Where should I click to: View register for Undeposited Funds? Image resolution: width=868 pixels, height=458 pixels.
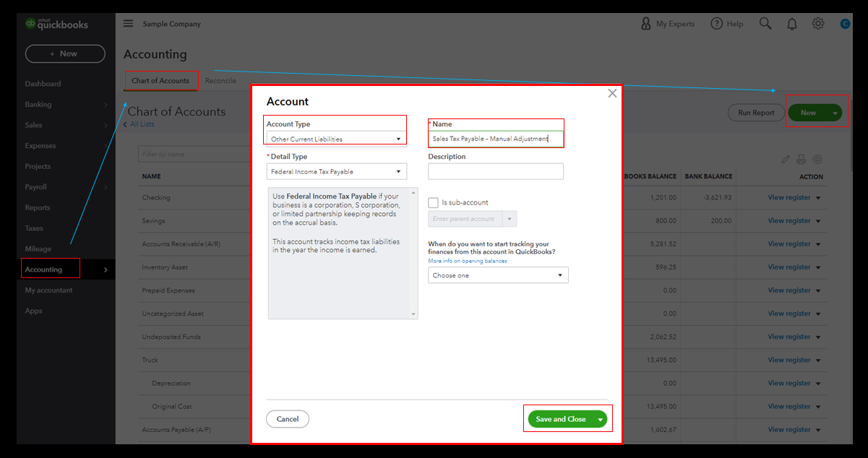(x=789, y=337)
